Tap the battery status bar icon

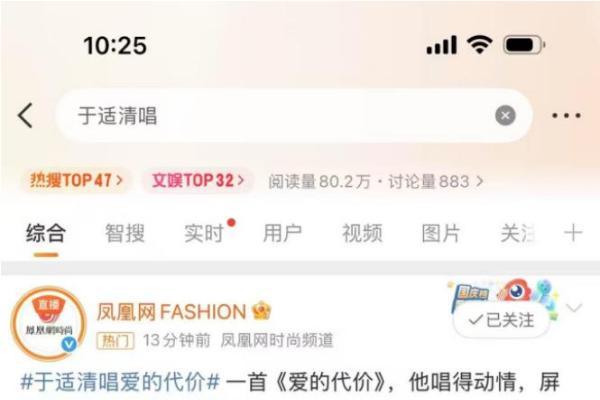click(x=523, y=45)
